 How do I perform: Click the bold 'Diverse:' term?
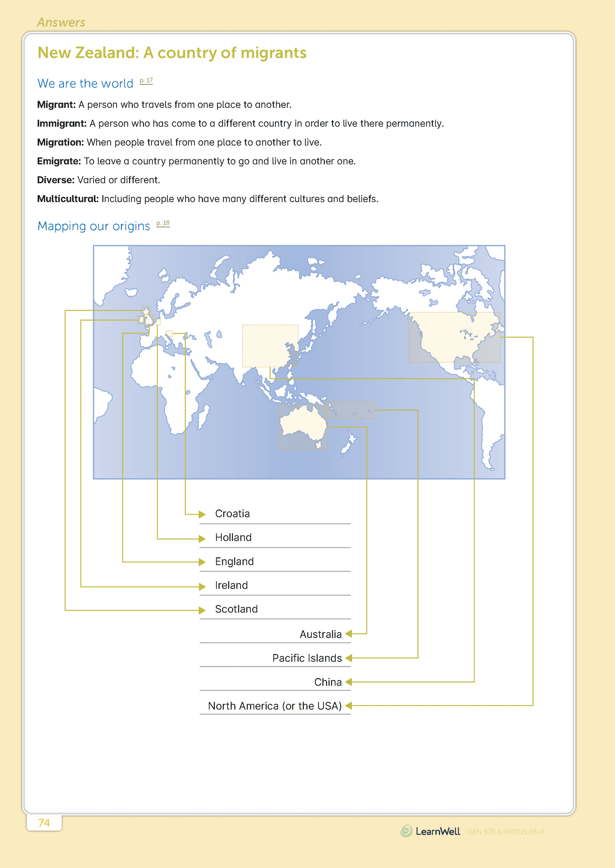[56, 180]
